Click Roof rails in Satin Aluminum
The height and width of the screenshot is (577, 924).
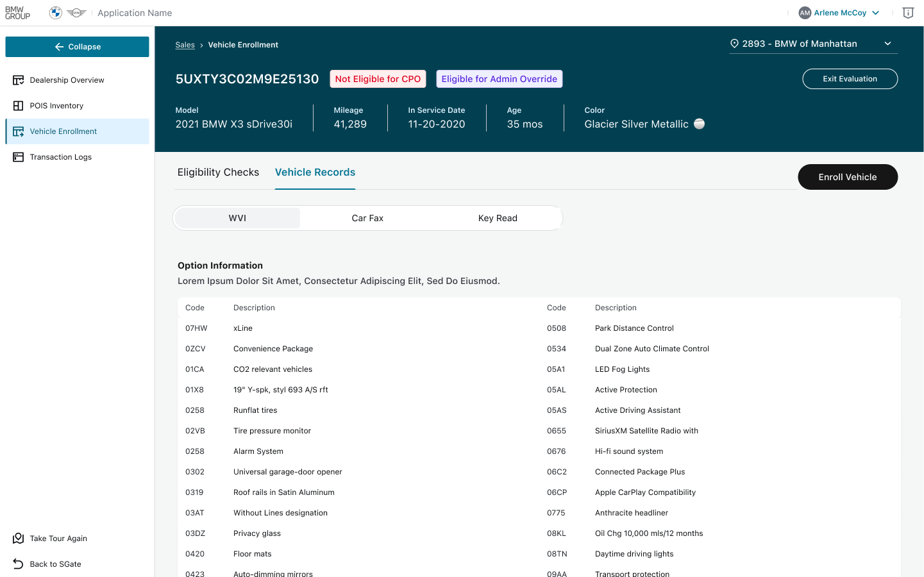click(x=284, y=492)
